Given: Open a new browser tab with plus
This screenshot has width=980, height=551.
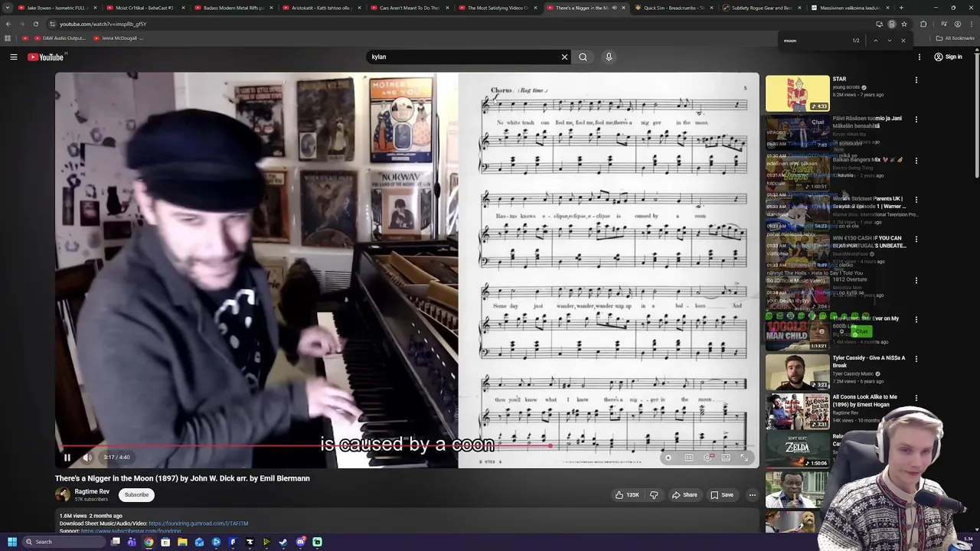Looking at the screenshot, I should (901, 8).
